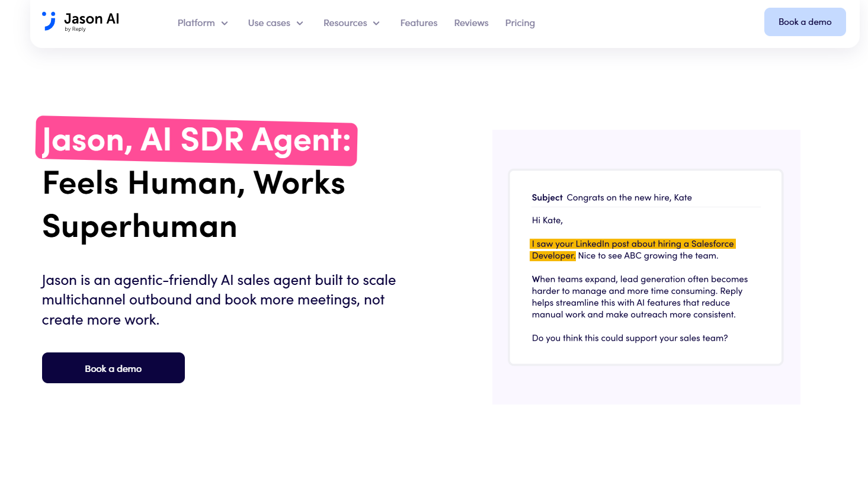Click the 'Hi Kate,' greeting line
The height and width of the screenshot is (478, 868).
pyautogui.click(x=547, y=220)
